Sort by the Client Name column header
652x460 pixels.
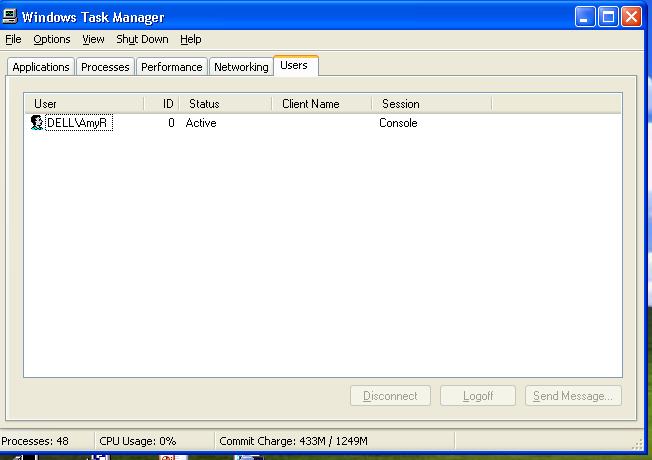click(322, 104)
